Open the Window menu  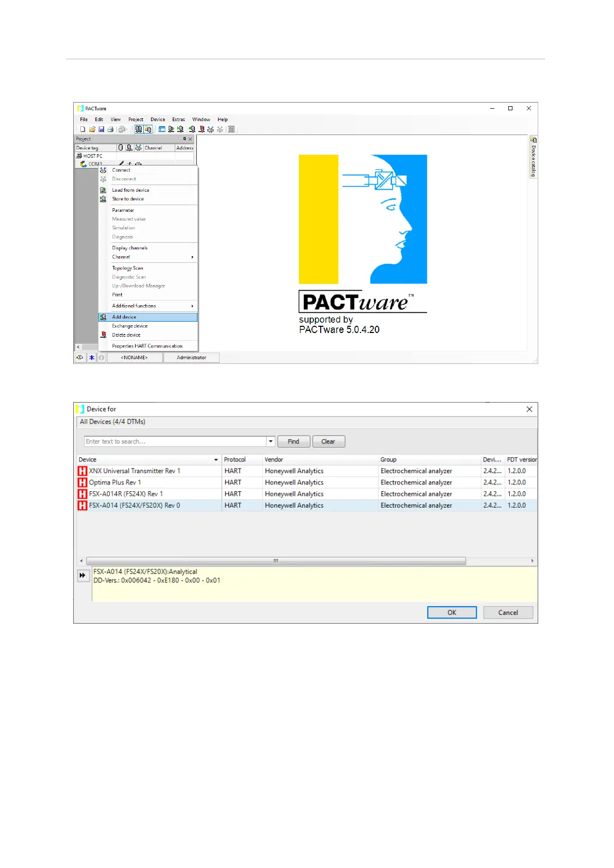(201, 119)
